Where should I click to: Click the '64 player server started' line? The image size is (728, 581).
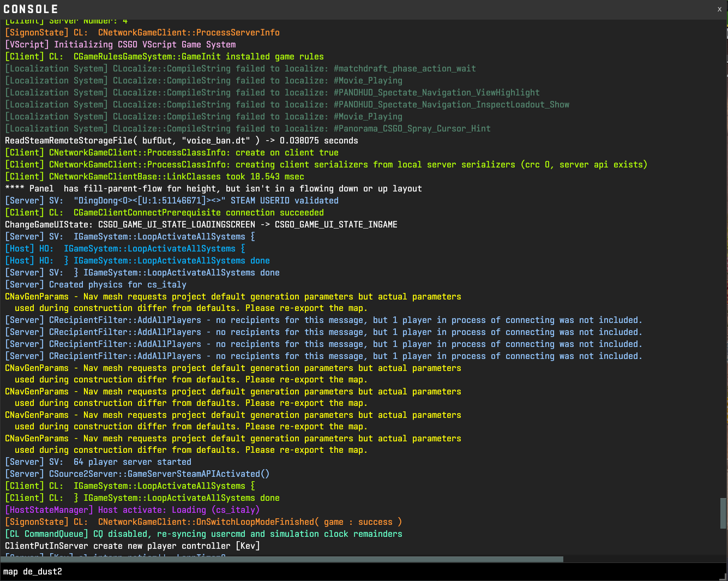[98, 462]
